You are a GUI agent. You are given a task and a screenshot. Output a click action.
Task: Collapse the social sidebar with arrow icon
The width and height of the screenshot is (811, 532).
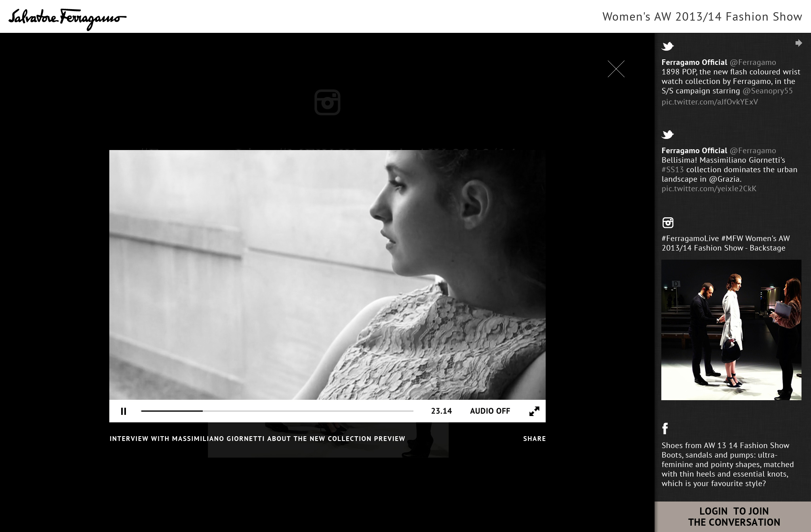pyautogui.click(x=799, y=43)
